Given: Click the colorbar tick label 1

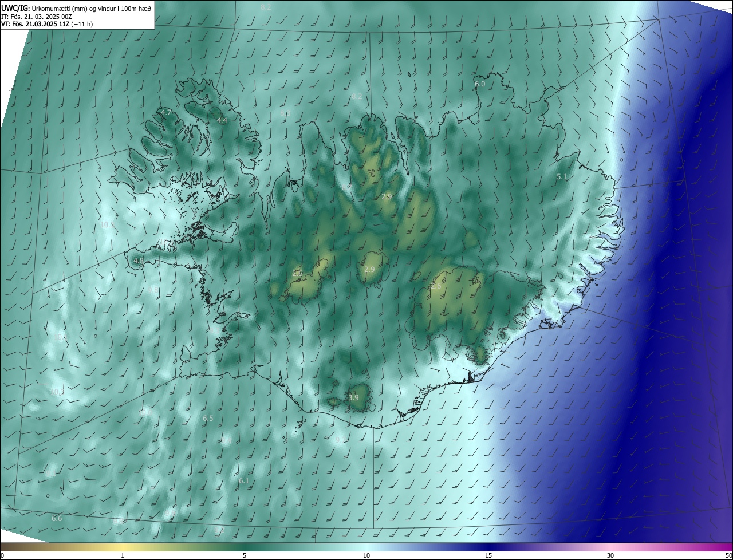Looking at the screenshot, I should pyautogui.click(x=123, y=556).
